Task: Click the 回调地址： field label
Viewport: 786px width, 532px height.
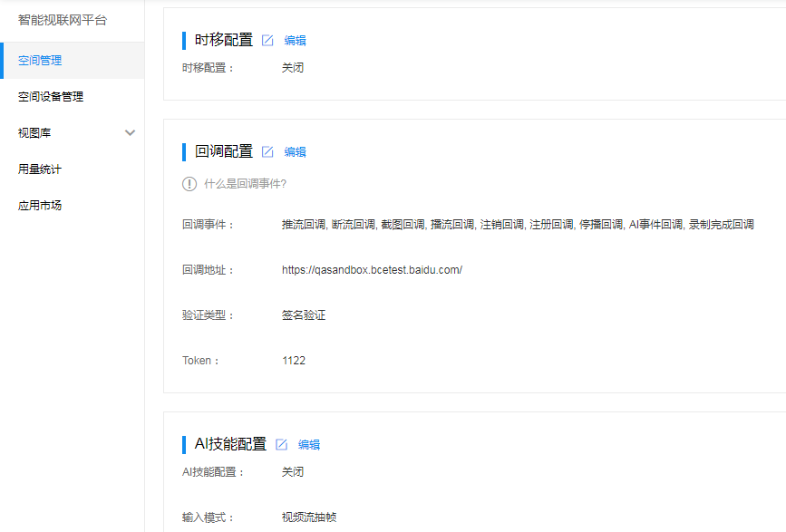Action: click(209, 270)
